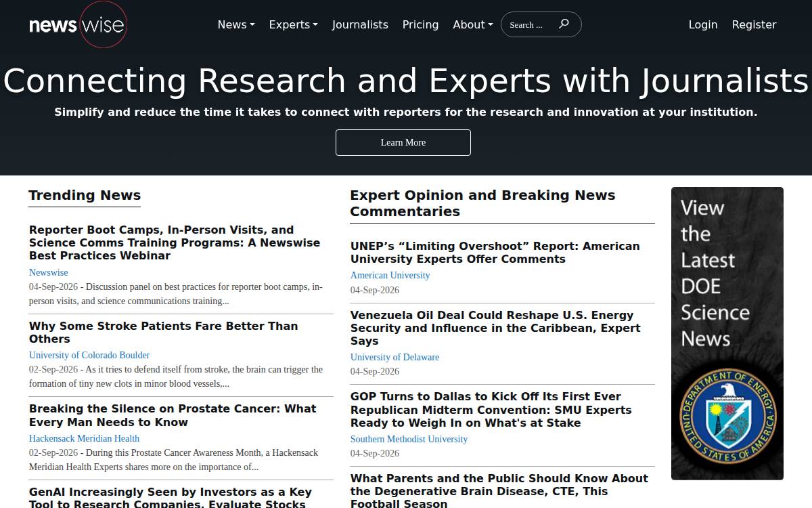Image resolution: width=812 pixels, height=508 pixels.
Task: Click American University source link
Action: 390,275
